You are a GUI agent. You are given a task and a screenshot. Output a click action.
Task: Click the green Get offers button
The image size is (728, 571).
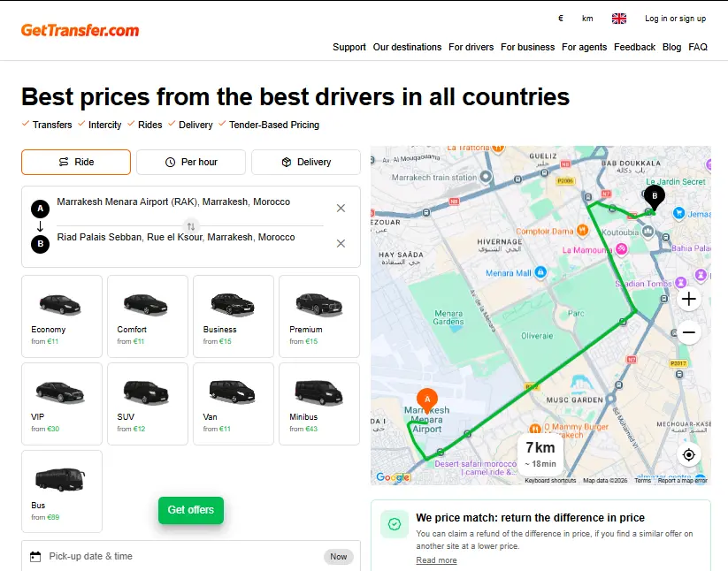191,510
